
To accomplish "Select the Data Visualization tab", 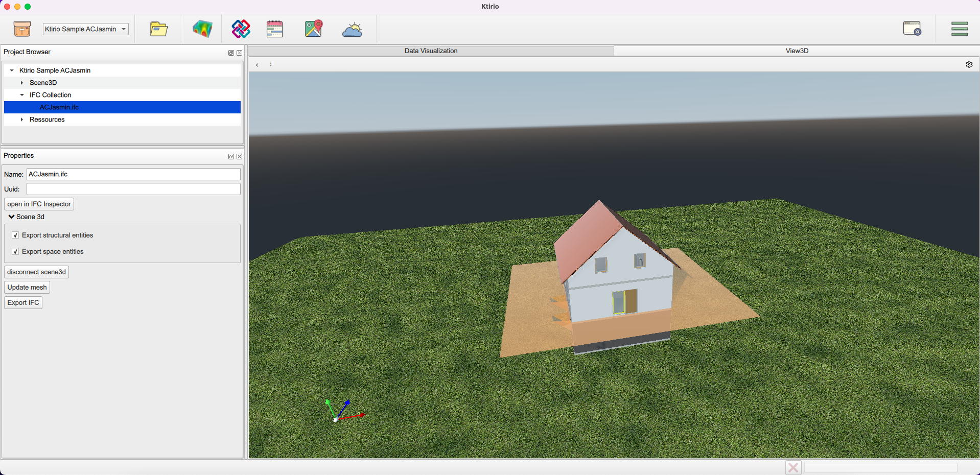I will (431, 51).
